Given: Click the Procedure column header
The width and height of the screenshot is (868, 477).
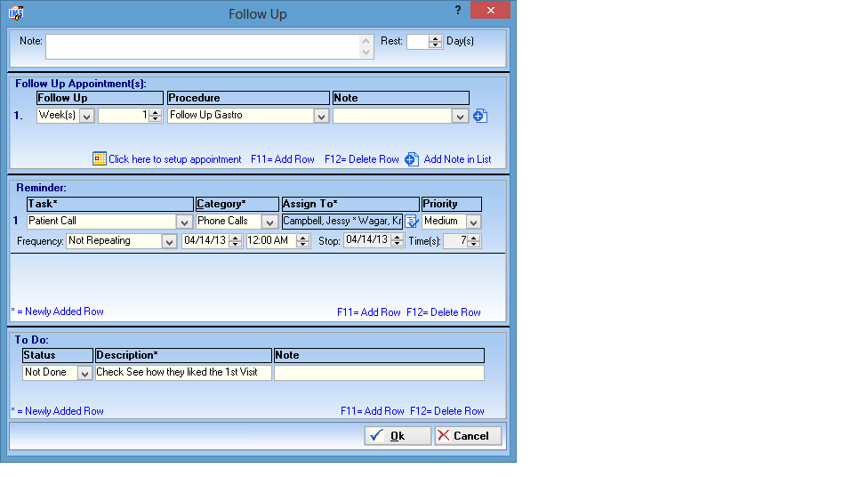Looking at the screenshot, I should [x=248, y=98].
